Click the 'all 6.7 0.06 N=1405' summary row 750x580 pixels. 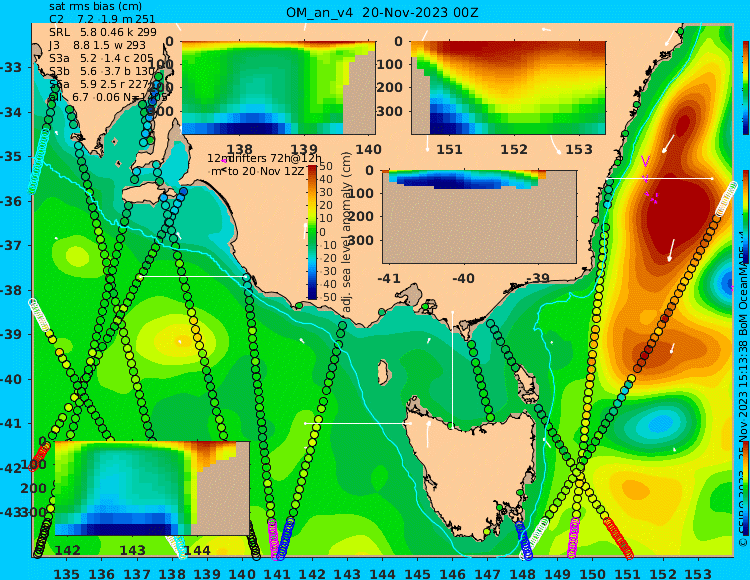[x=108, y=97]
